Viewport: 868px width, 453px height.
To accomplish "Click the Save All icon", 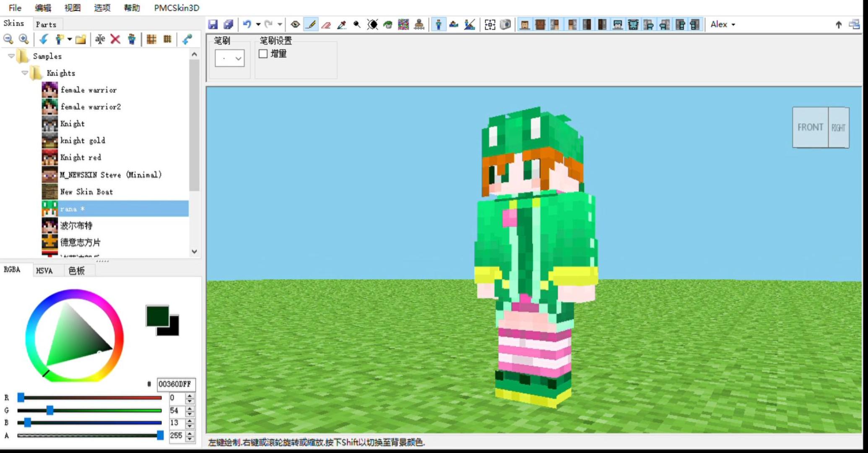I will tap(229, 24).
